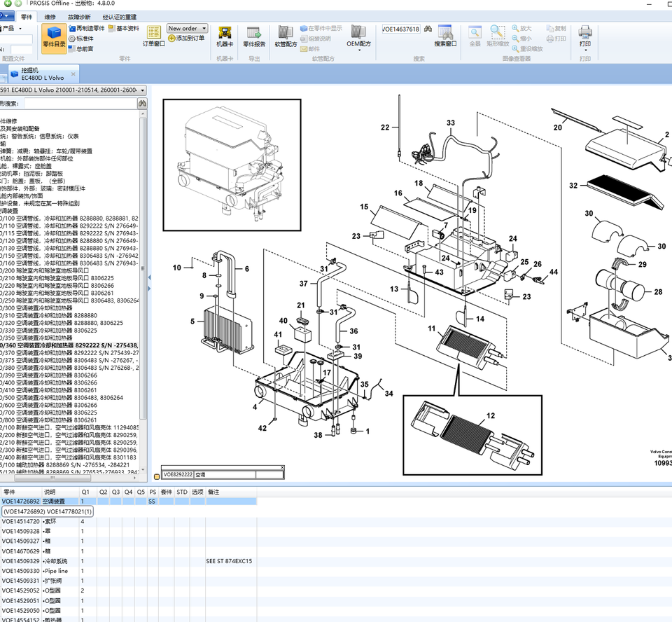Click the green forward navigation arrow
Image resolution: width=672 pixels, height=622 pixels.
coord(18,4)
